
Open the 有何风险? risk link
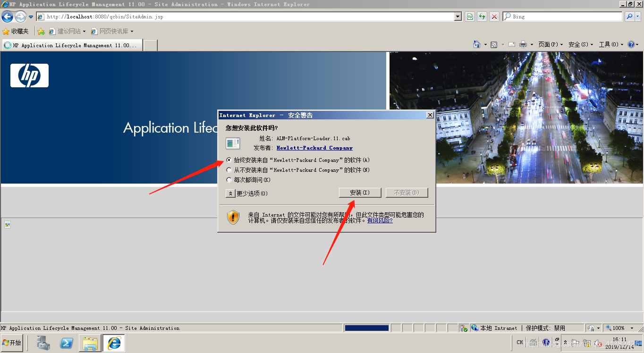(x=380, y=220)
